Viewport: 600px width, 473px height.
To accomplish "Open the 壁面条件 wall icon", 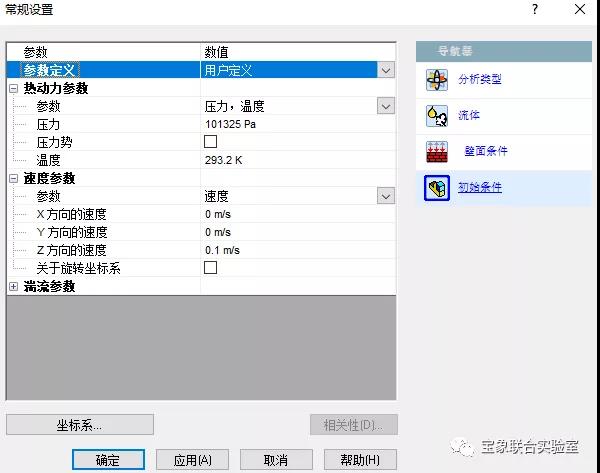I will [x=437, y=152].
